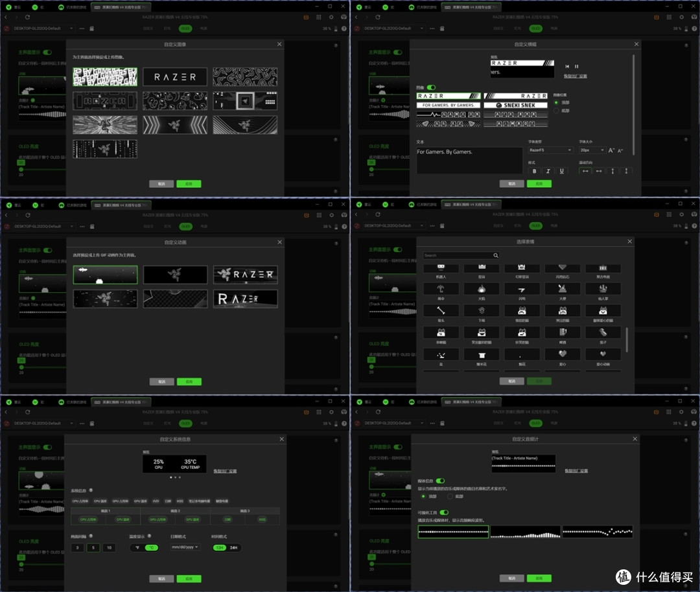Select top image position radio in banner dialog
The height and width of the screenshot is (592, 700).
point(556,102)
